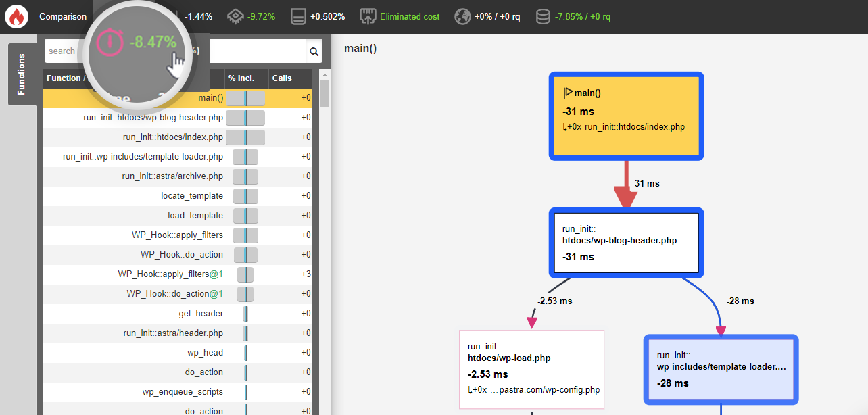The width and height of the screenshot is (868, 415).
Task: Click the -1.44% metric in top bar
Action: 199,16
